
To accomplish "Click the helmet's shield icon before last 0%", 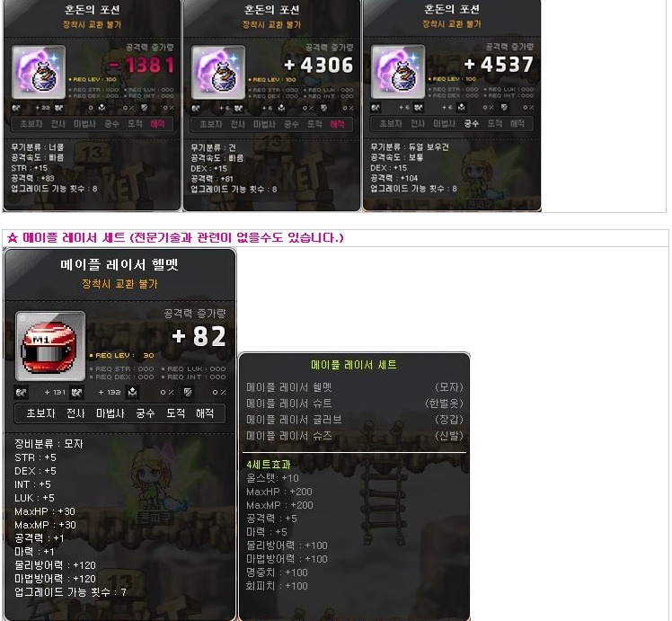I will (188, 392).
